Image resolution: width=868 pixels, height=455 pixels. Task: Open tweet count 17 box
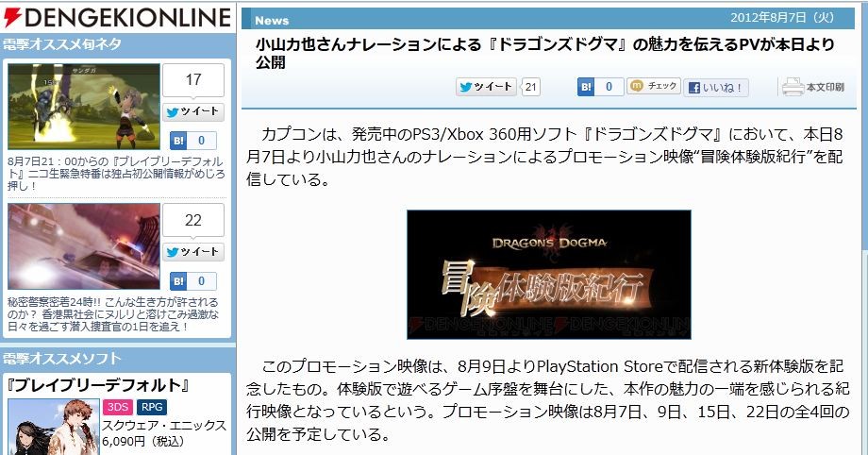193,80
